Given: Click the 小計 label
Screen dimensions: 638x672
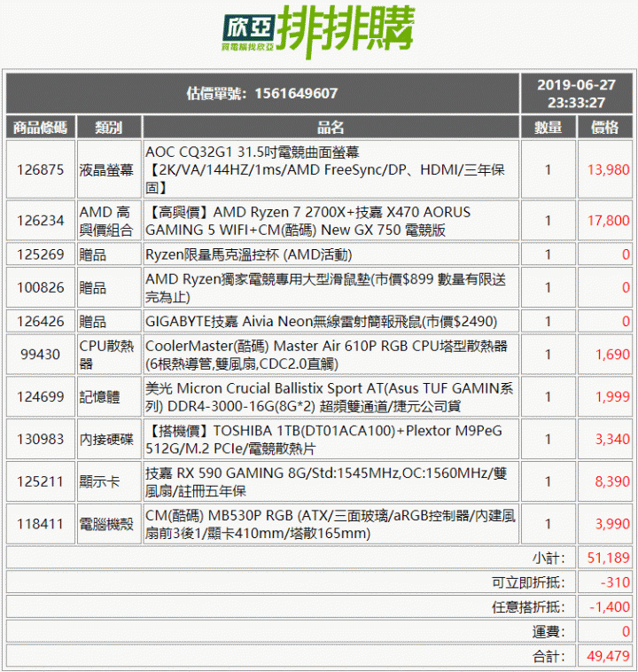Looking at the screenshot, I should click(549, 558).
